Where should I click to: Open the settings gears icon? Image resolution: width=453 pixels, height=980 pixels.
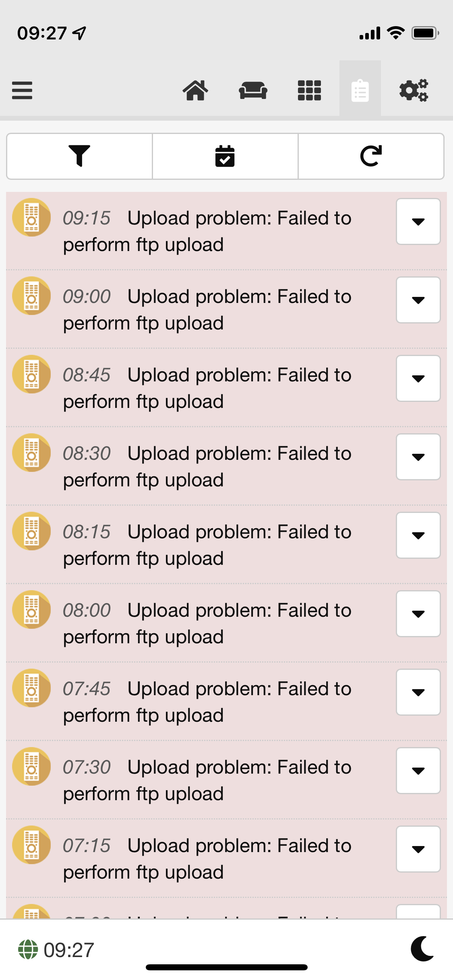click(x=414, y=90)
